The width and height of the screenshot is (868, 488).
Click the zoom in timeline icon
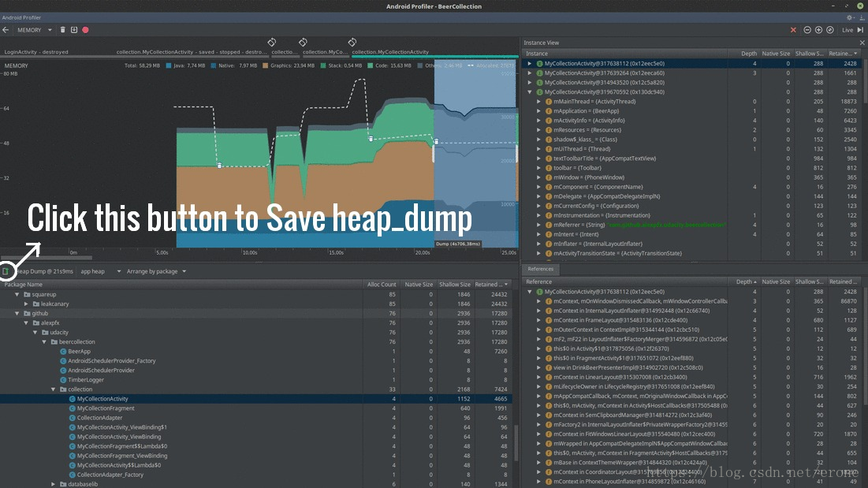(x=818, y=30)
